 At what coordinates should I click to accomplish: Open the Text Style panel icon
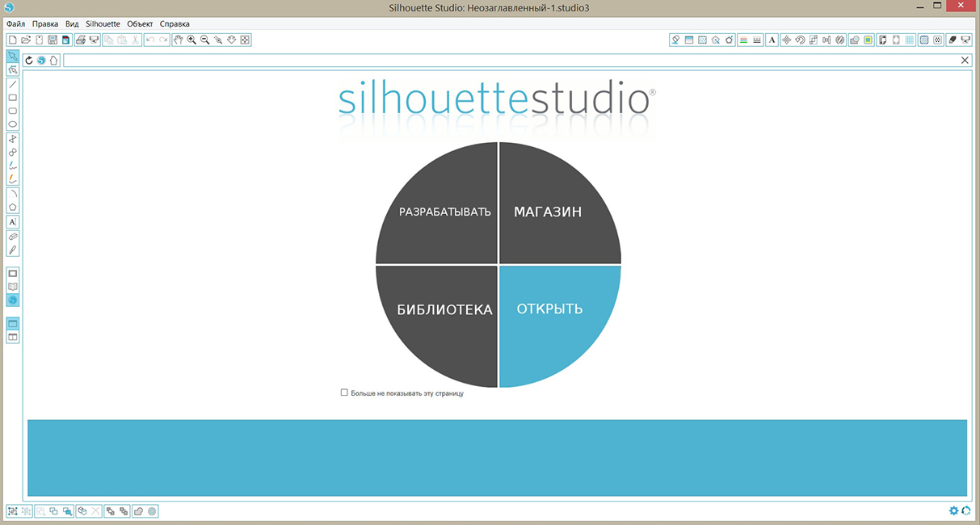point(772,40)
